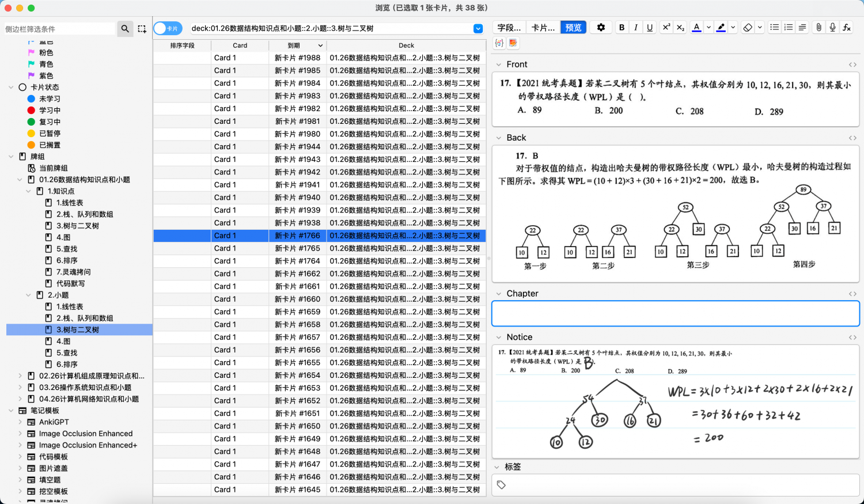This screenshot has width=864, height=504.
Task: Click the sidebar search magnifier icon
Action: tap(125, 28)
